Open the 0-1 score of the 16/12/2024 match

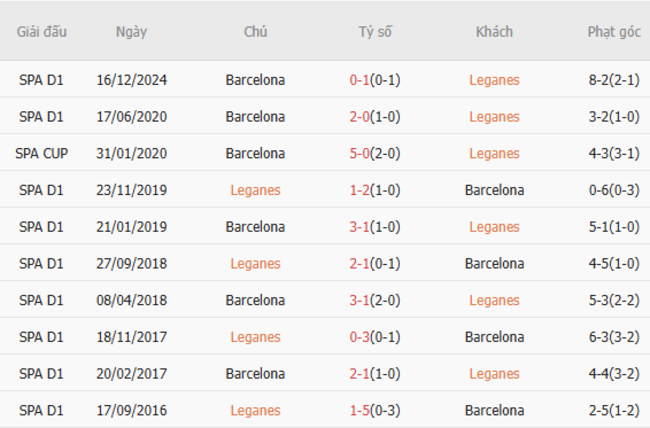tap(360, 80)
